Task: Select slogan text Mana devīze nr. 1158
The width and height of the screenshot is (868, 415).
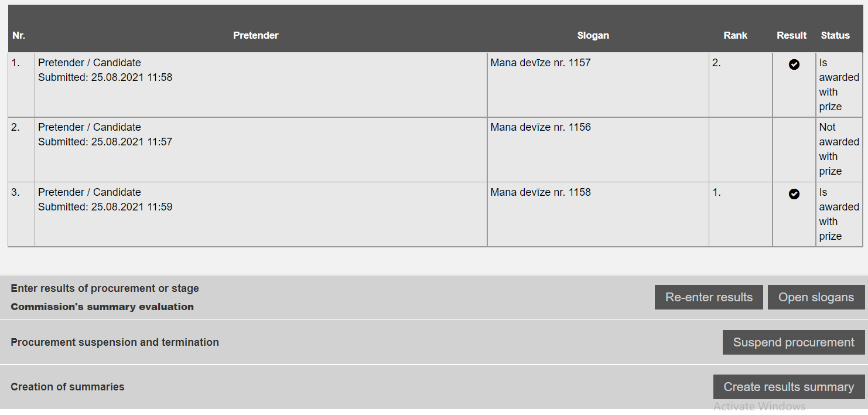Action: click(540, 192)
